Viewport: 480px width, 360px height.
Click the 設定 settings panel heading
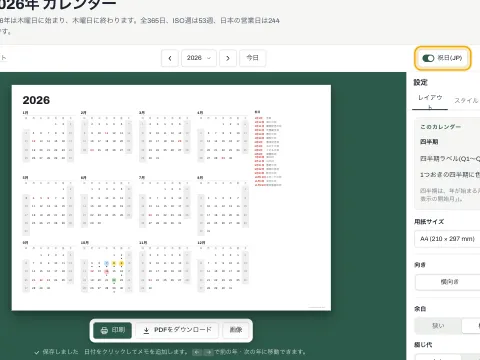(420, 82)
